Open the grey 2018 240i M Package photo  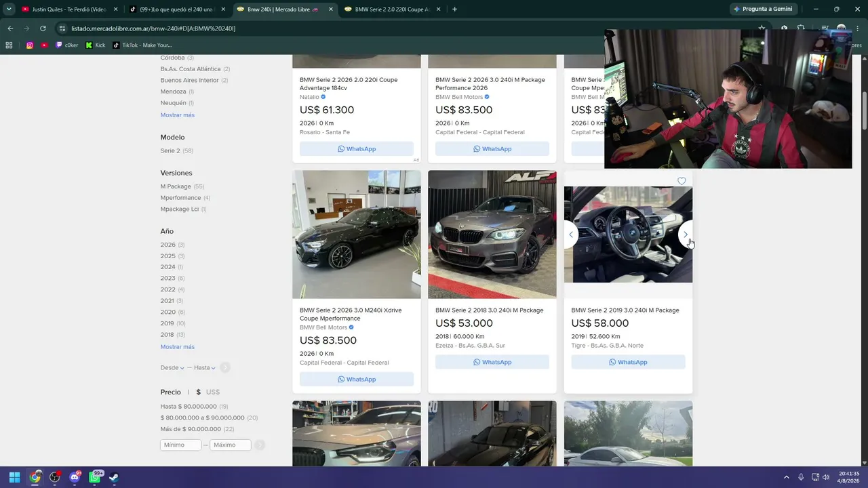coord(492,235)
